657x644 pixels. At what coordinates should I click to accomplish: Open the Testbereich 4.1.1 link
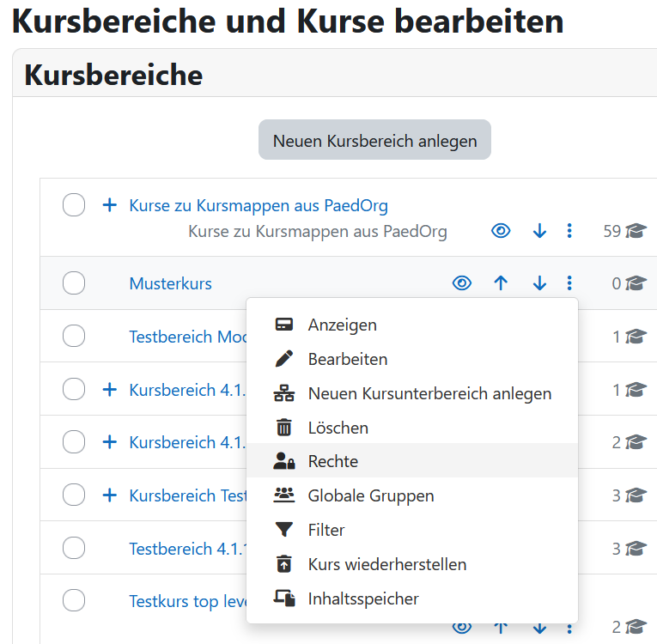(188, 549)
